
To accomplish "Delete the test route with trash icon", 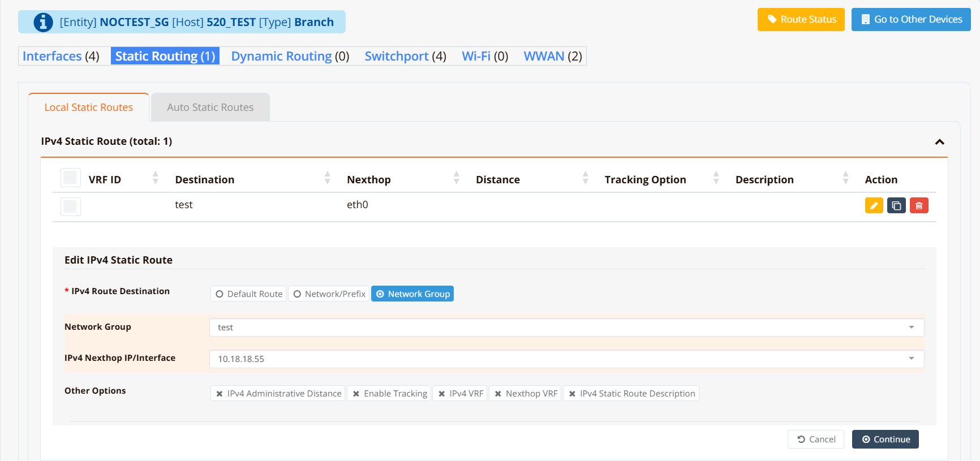I will (x=919, y=205).
